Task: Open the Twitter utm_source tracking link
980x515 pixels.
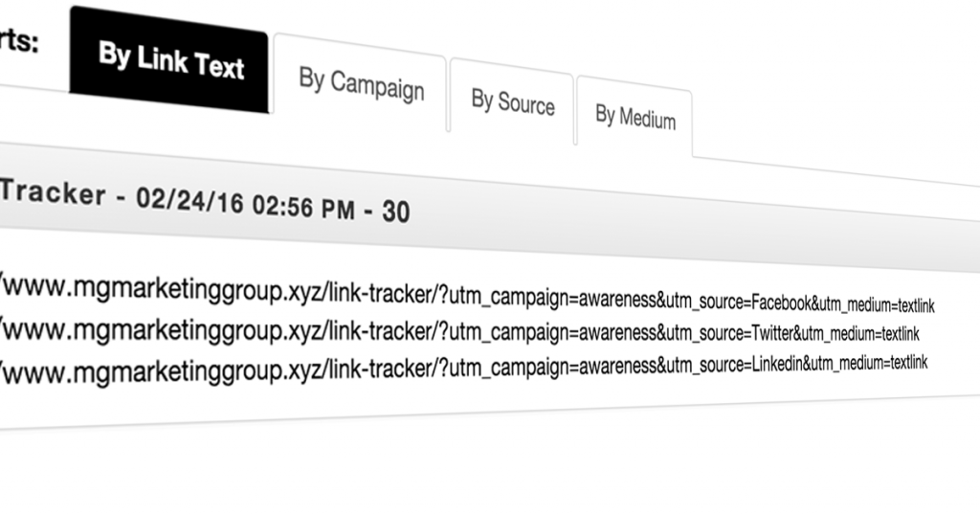Action: tap(459, 330)
